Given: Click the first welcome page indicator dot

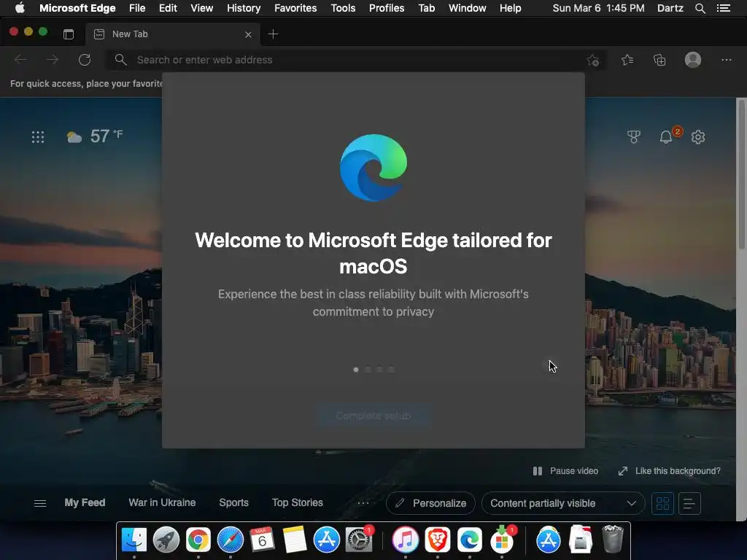Looking at the screenshot, I should [x=356, y=370].
